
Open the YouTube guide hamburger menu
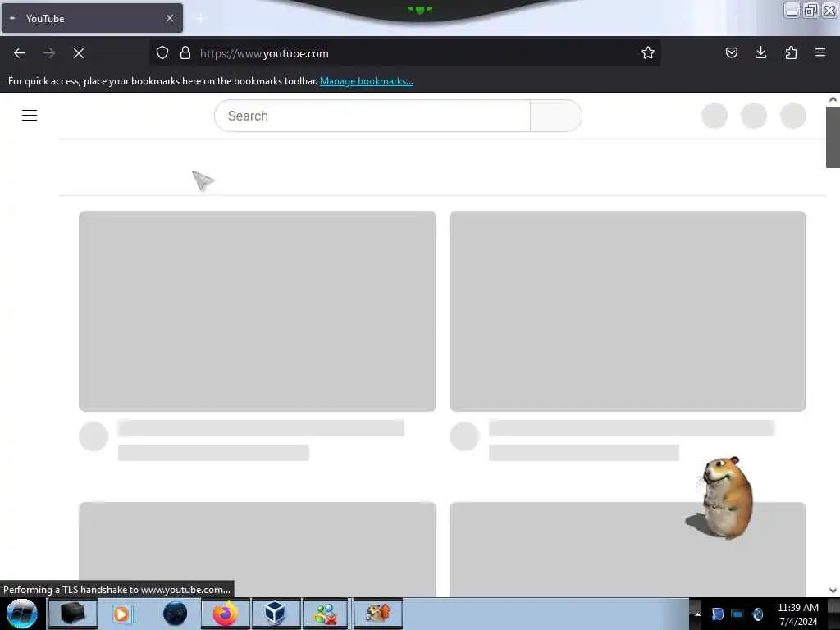(30, 115)
